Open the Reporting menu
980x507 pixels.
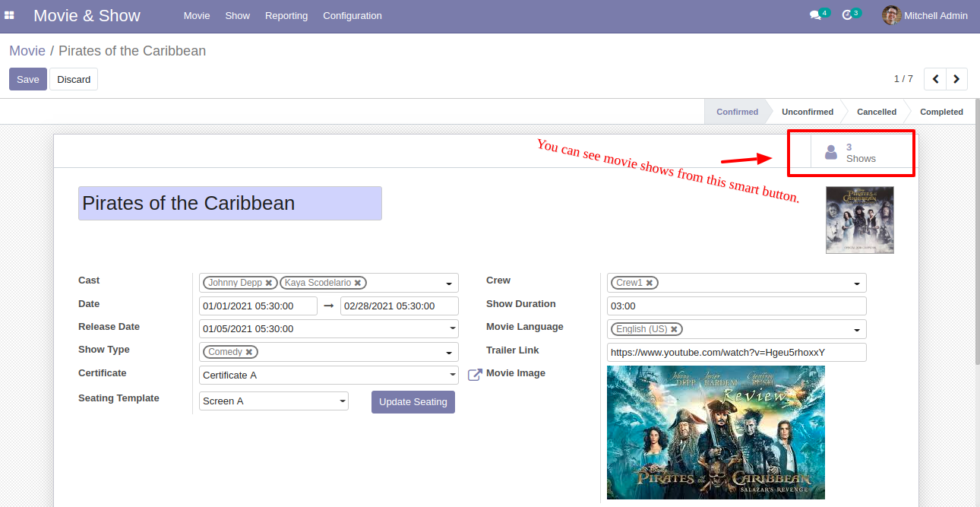[x=286, y=15]
